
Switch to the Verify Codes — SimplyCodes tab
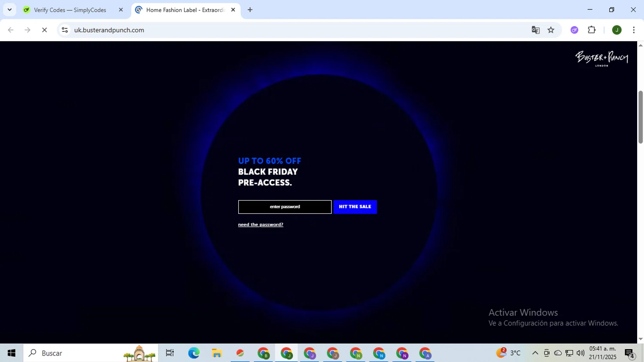pos(70,10)
